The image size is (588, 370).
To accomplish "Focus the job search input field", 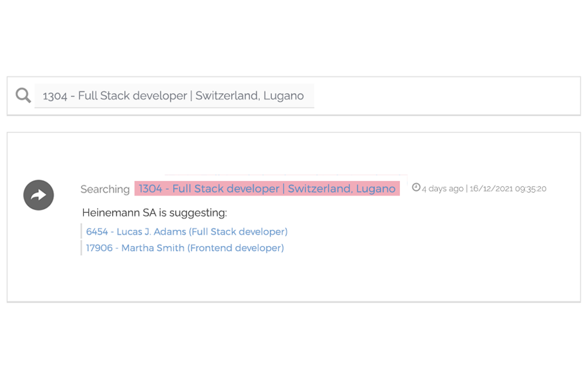I will [x=174, y=96].
